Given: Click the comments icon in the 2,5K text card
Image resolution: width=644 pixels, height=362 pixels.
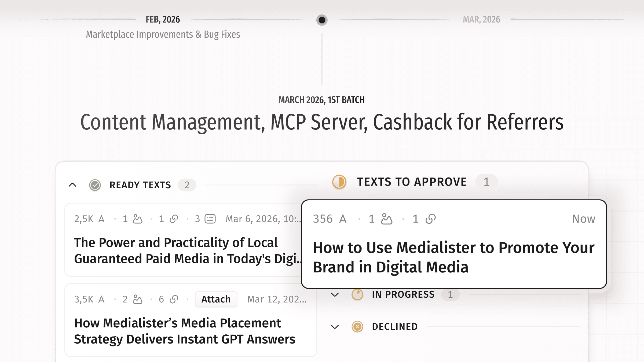Looking at the screenshot, I should 210,219.
